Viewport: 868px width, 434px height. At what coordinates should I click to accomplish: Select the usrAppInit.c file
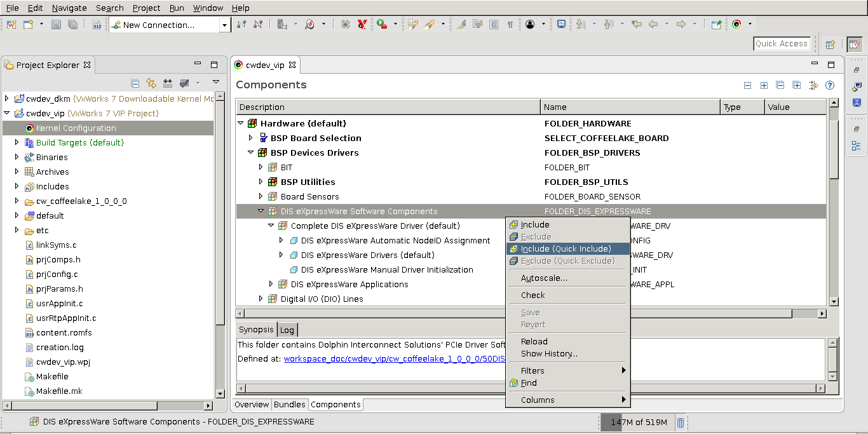[x=59, y=303]
